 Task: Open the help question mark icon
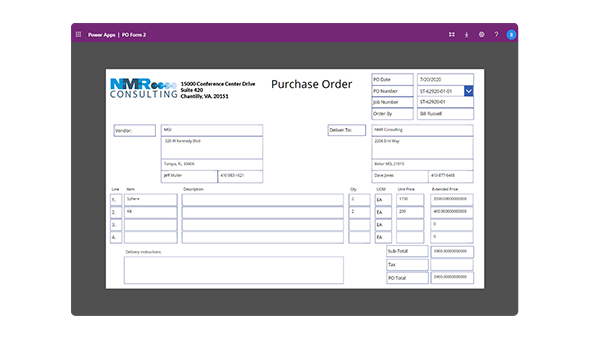(x=496, y=35)
